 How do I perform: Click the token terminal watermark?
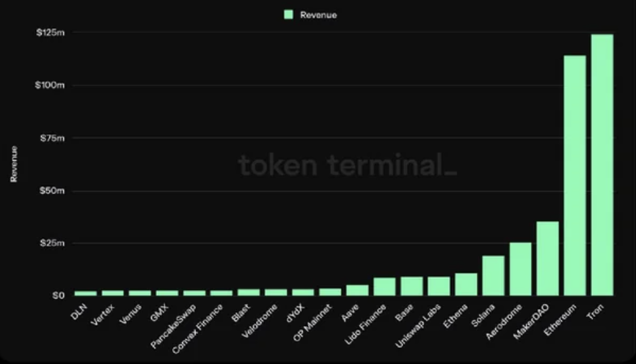pos(348,165)
